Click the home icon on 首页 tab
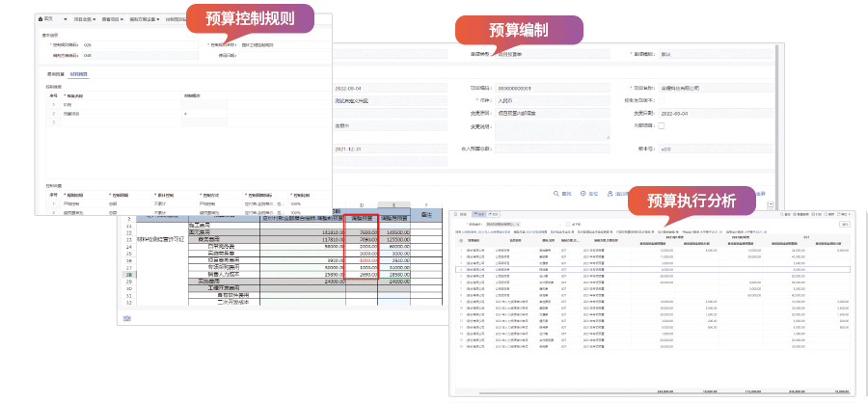 click(x=40, y=18)
